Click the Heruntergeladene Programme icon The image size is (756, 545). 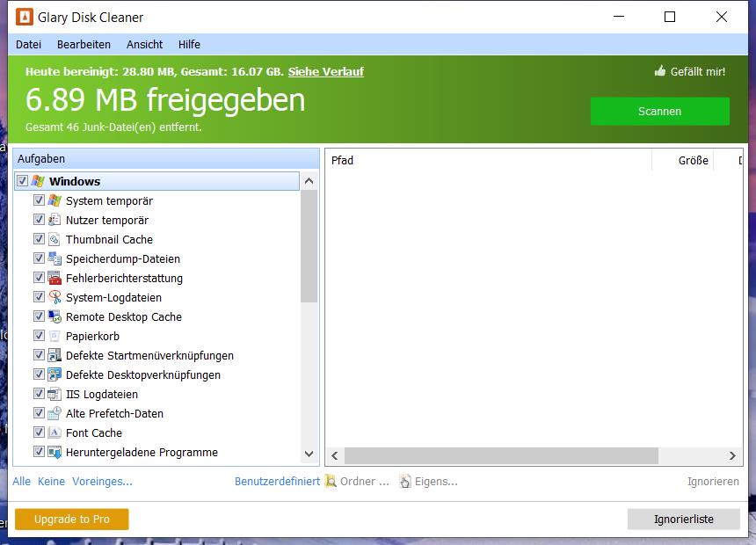pyautogui.click(x=55, y=452)
